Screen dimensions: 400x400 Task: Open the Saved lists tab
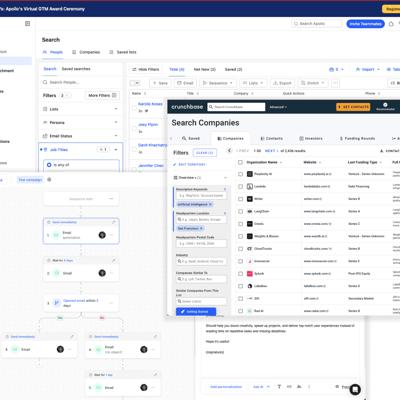point(123,52)
